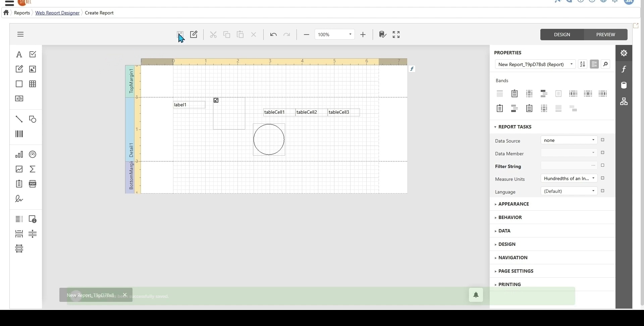The image size is (644, 326).
Task: Select label1 on the design surface
Action: 189,105
